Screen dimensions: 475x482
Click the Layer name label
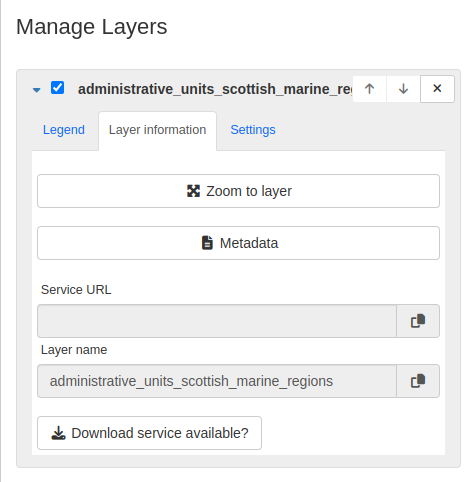[74, 350]
